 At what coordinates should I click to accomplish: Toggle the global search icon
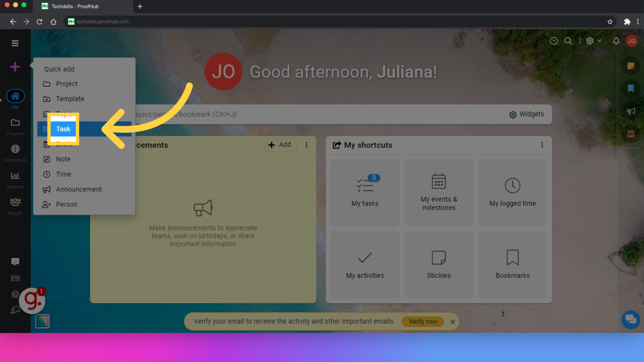(568, 41)
